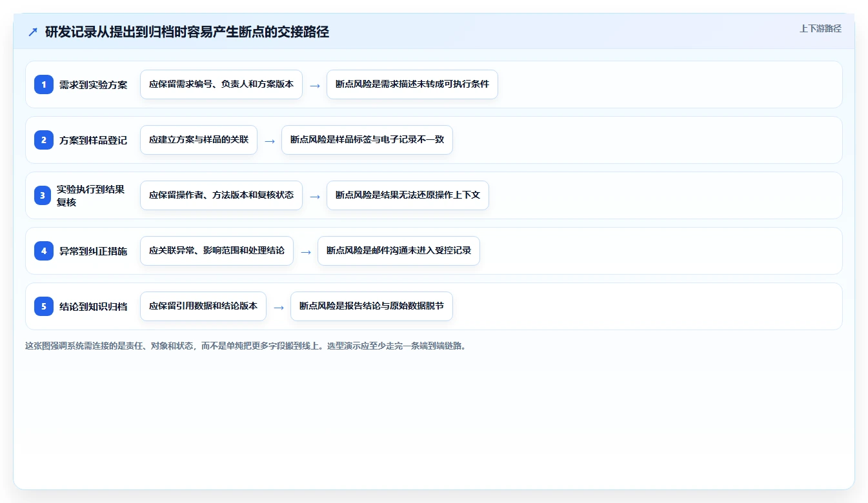Open chip 应保留操作者、方法版本和复核状态

(221, 195)
